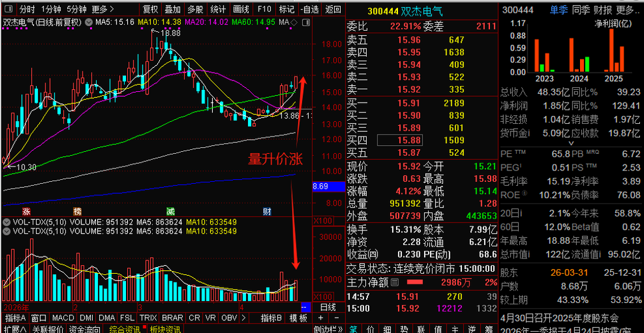Select the 笔 tick detail tab
The height and width of the screenshot is (333, 644).
coord(353,329)
